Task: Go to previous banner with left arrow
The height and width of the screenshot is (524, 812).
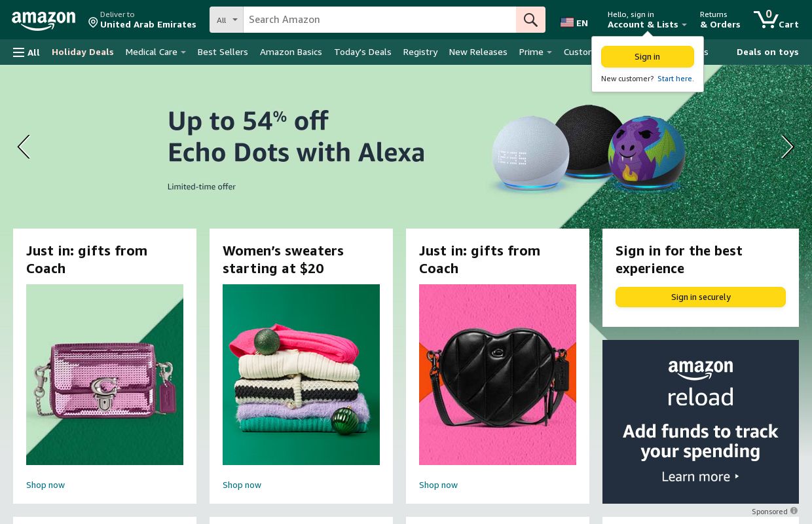Action: click(24, 147)
